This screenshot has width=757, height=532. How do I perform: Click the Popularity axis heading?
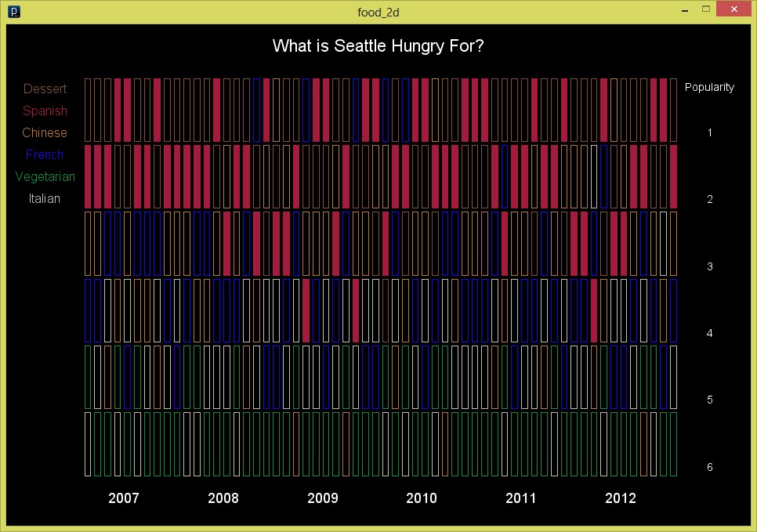pos(709,88)
